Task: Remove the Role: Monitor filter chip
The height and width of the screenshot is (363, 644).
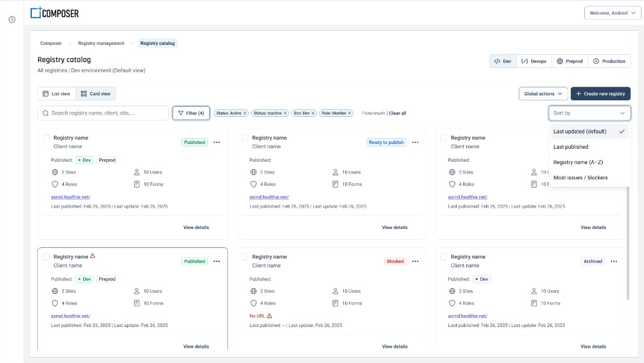Action: (x=350, y=113)
